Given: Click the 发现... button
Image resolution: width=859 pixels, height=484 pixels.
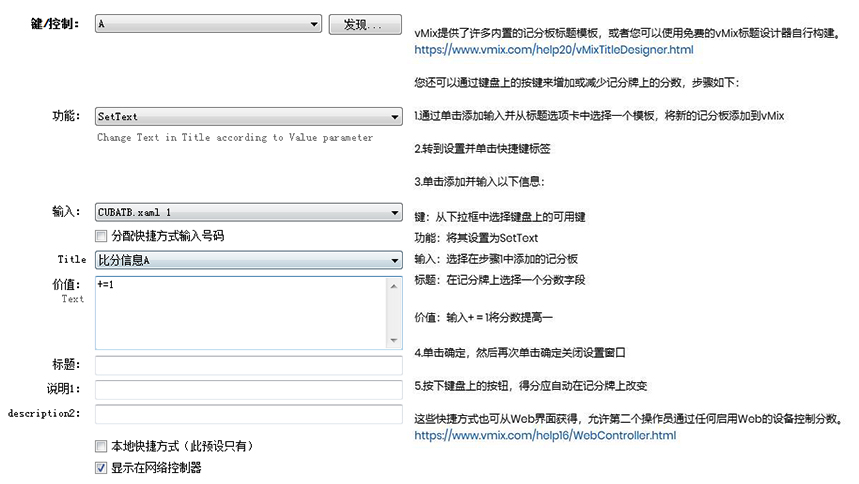Looking at the screenshot, I should 365,24.
